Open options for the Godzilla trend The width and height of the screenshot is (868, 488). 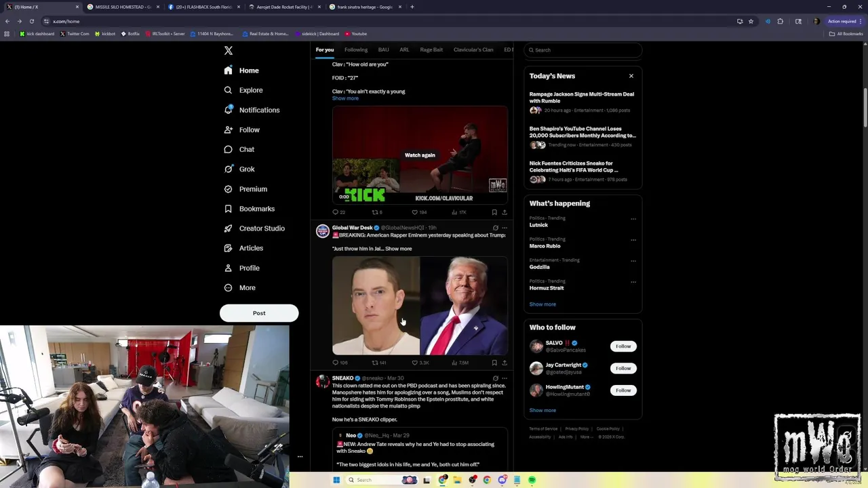coord(633,261)
